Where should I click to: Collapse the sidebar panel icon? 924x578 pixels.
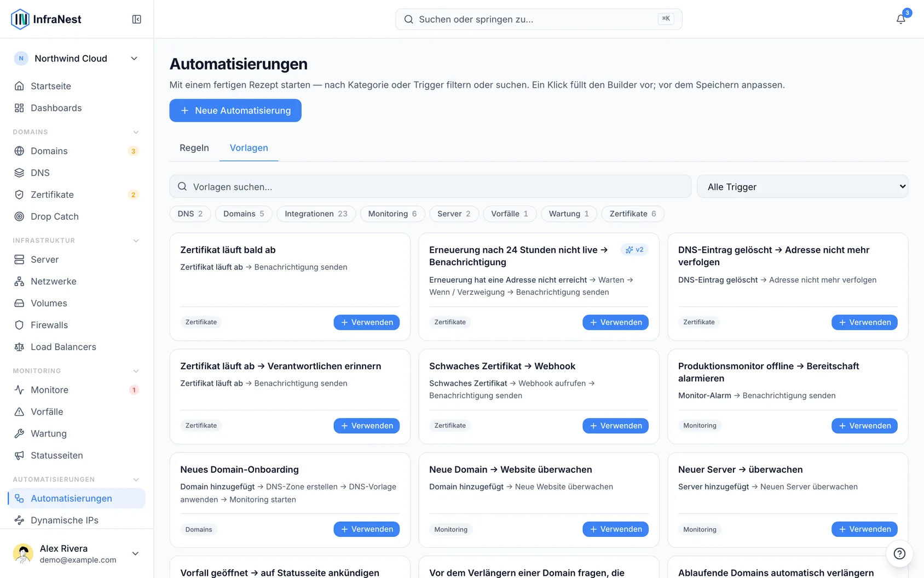pos(137,19)
